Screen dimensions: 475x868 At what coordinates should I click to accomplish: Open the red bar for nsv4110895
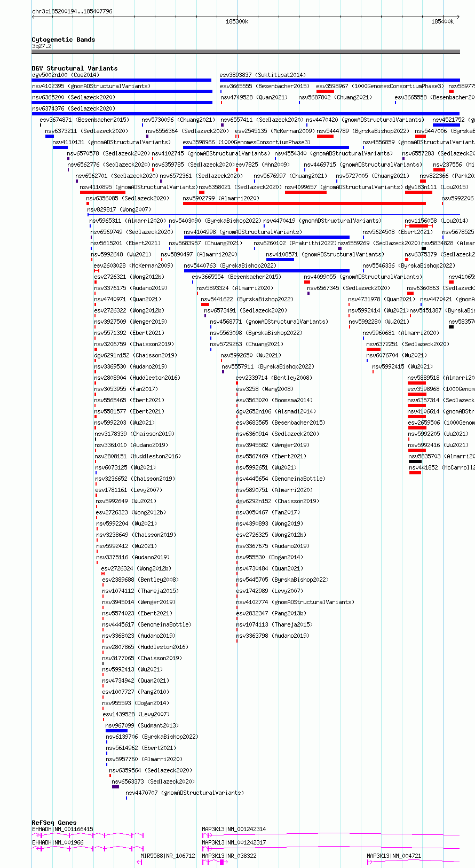point(103,192)
